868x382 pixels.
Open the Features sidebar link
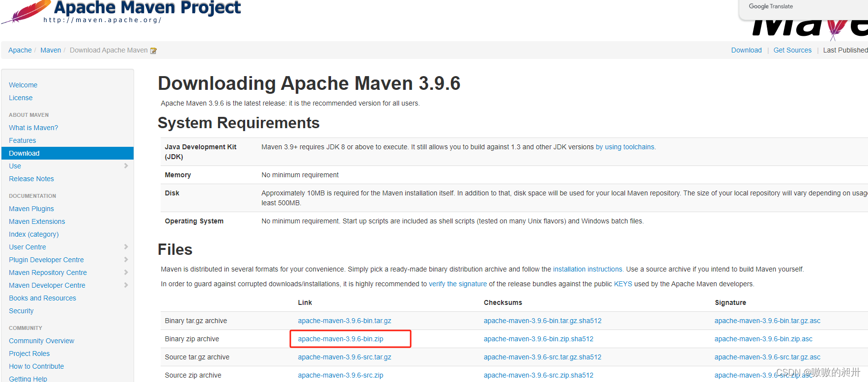22,140
